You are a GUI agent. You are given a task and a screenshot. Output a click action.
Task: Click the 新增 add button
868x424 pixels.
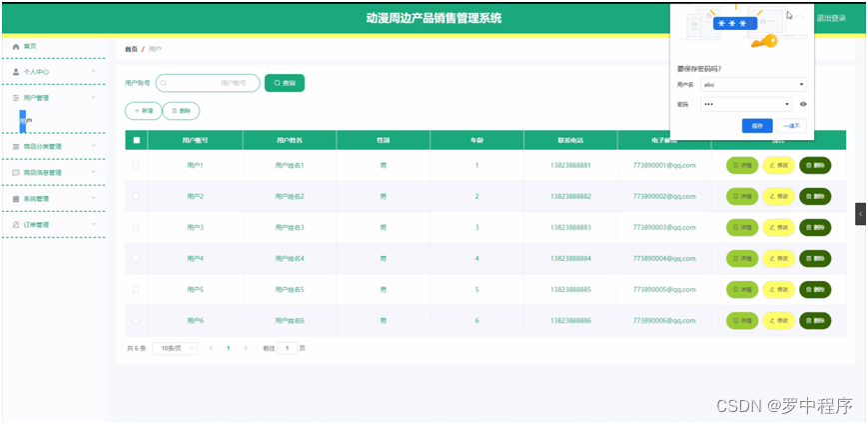point(144,111)
